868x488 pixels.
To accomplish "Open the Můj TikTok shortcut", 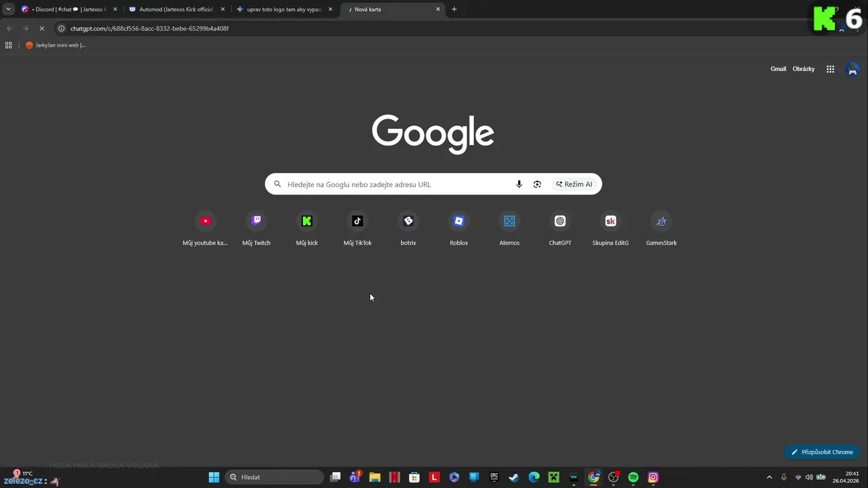I will click(x=357, y=229).
